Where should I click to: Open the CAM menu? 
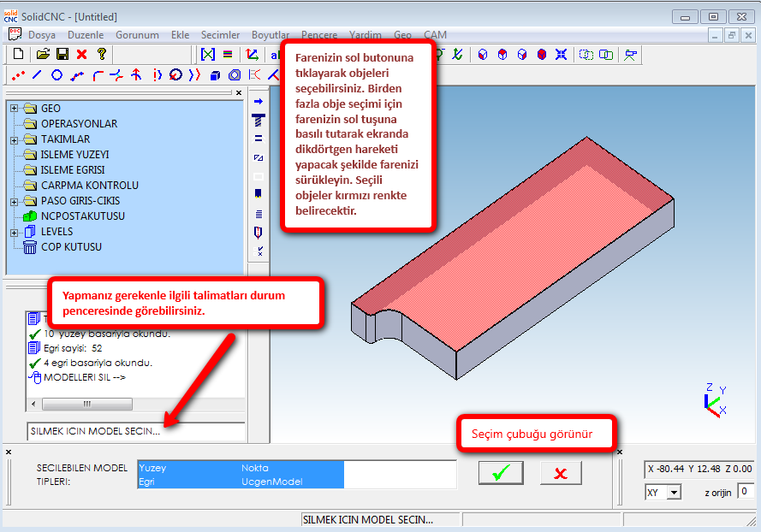pyautogui.click(x=435, y=35)
